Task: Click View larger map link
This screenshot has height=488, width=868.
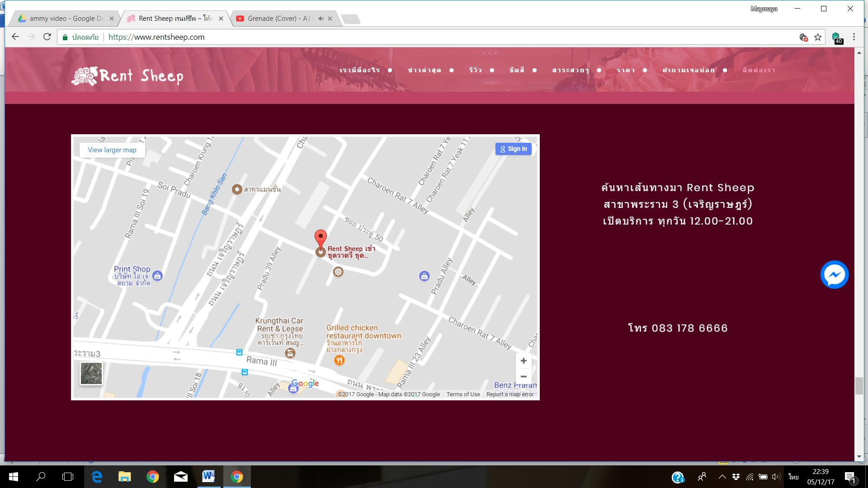Action: [x=112, y=150]
